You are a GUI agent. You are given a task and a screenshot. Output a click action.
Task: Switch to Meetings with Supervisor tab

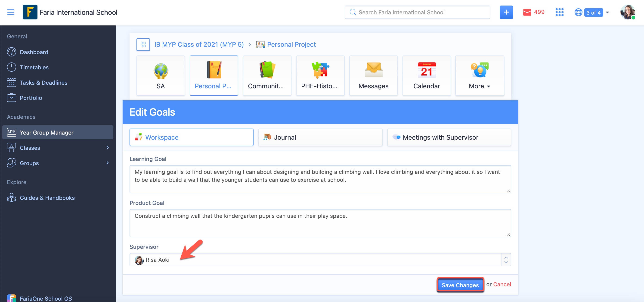[449, 137]
